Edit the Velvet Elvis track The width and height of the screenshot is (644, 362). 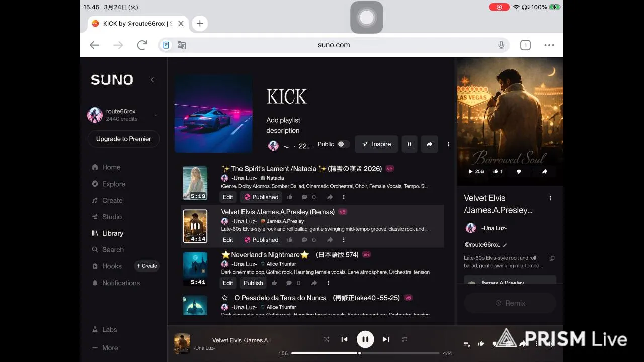click(x=228, y=240)
